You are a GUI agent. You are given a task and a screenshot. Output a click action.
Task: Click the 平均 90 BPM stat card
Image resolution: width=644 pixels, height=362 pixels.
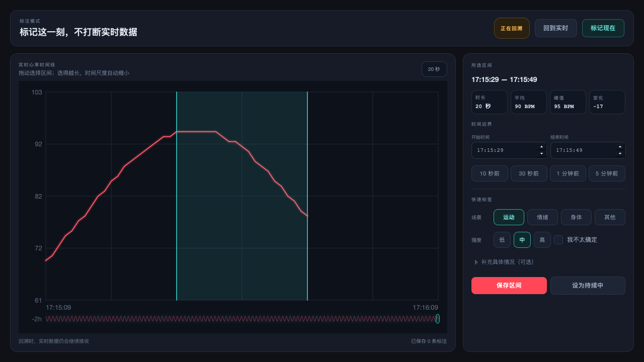click(529, 102)
